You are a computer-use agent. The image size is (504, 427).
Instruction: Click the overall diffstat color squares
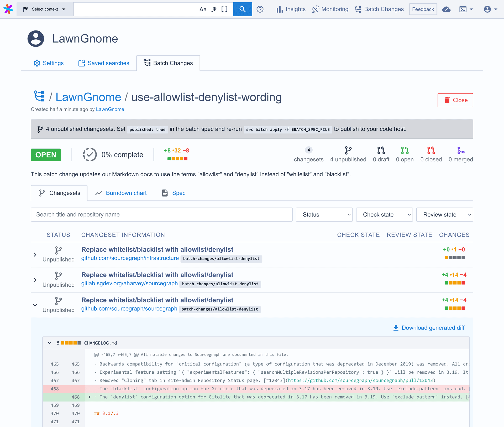point(177,159)
